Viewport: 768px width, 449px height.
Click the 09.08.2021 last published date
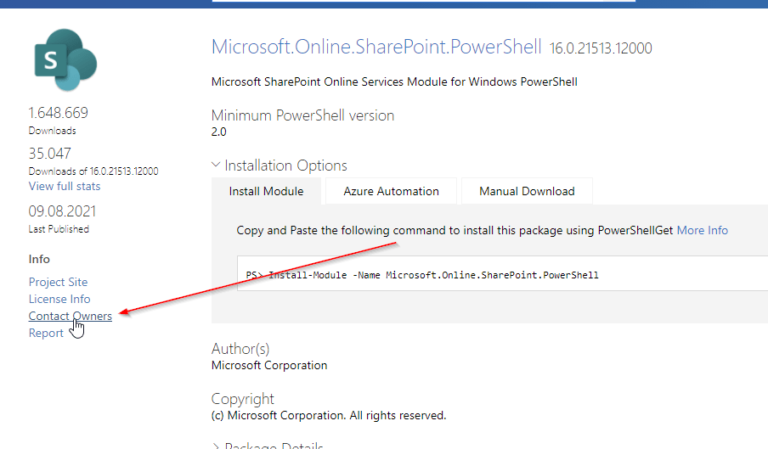62,212
